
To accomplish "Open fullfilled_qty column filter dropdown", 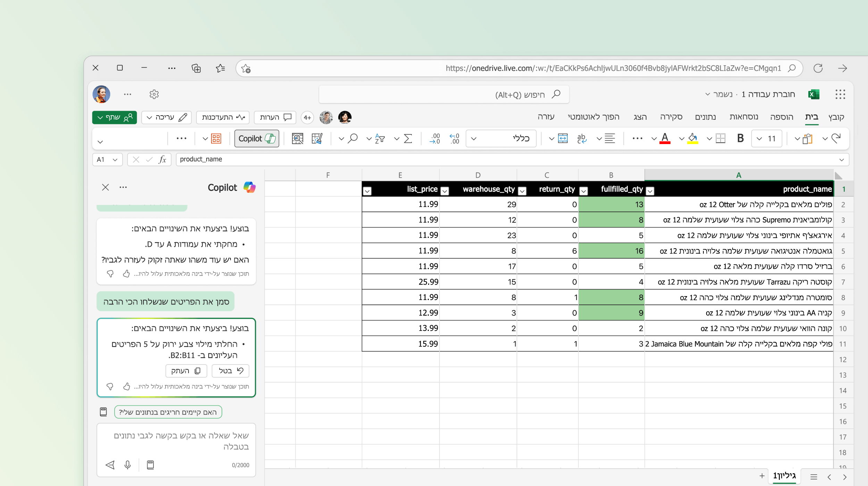I will pyautogui.click(x=584, y=191).
